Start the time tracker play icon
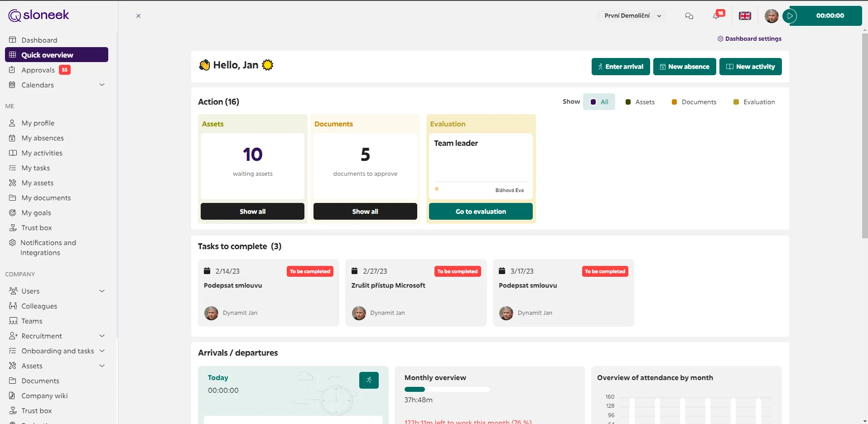868x424 pixels. click(x=790, y=16)
